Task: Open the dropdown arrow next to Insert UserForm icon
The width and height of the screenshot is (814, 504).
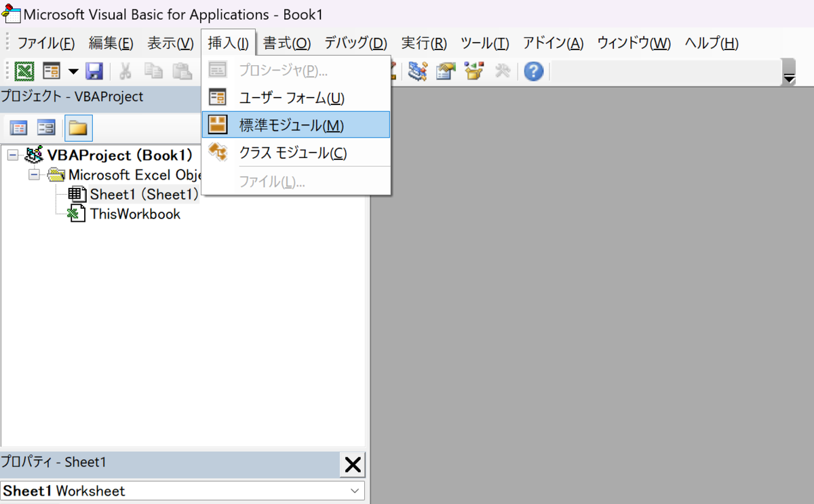Action: point(73,71)
